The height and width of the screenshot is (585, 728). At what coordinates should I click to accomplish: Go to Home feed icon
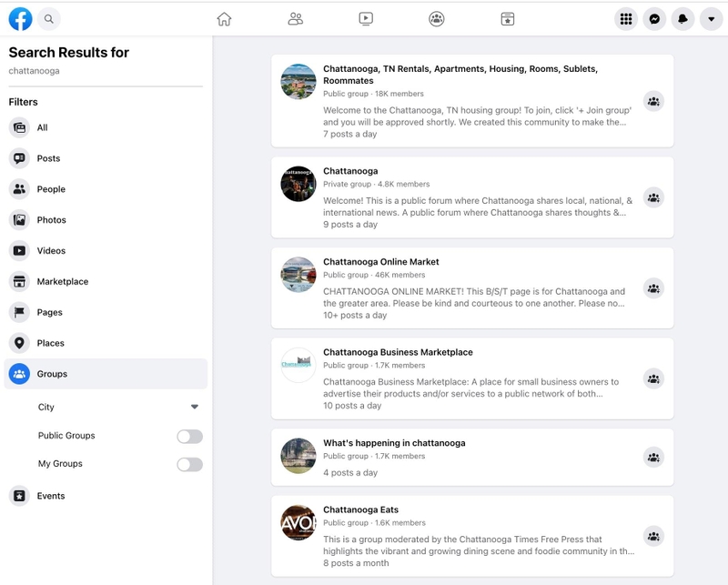pos(224,19)
